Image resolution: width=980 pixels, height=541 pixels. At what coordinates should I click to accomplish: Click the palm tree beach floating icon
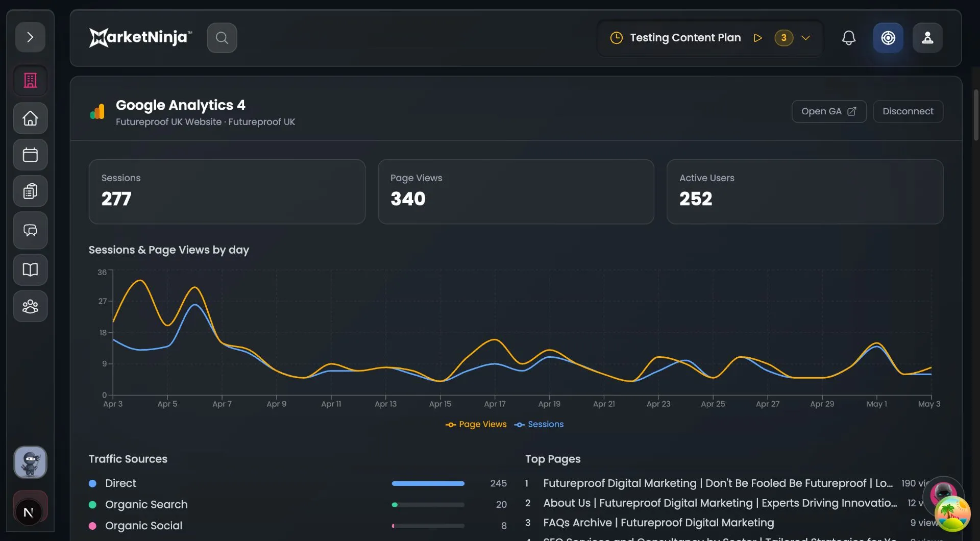click(952, 513)
